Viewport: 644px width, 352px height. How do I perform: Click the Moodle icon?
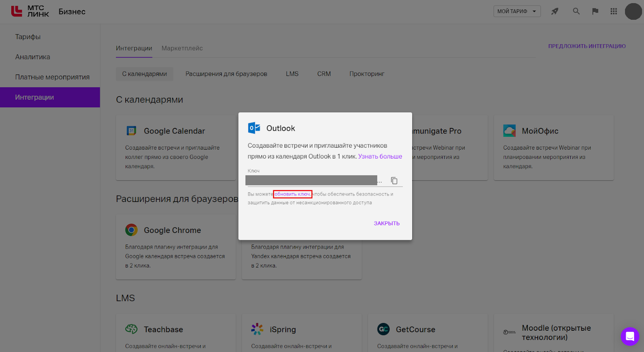(509, 332)
